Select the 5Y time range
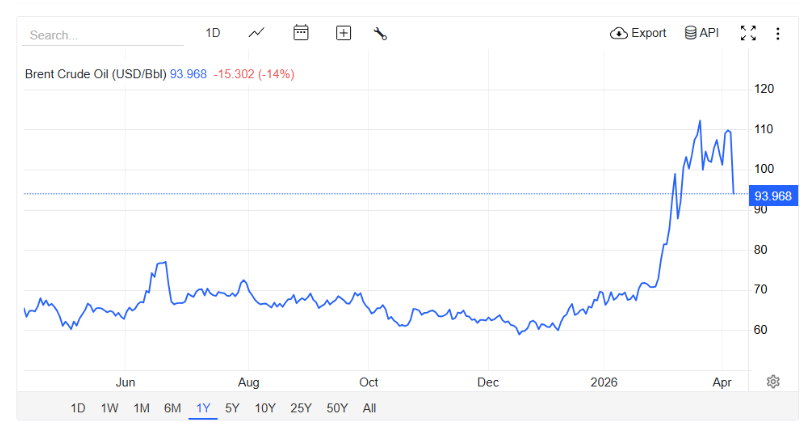811x435 pixels. [232, 408]
